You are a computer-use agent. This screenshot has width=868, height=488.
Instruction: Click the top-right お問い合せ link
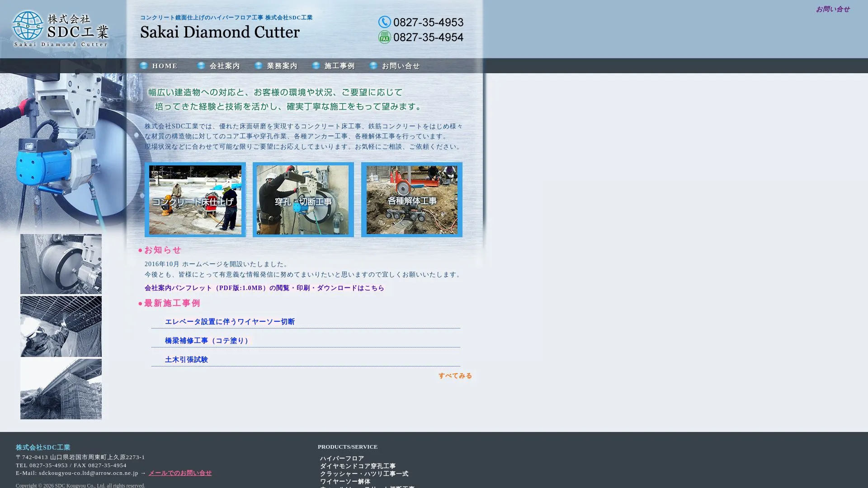[833, 9]
